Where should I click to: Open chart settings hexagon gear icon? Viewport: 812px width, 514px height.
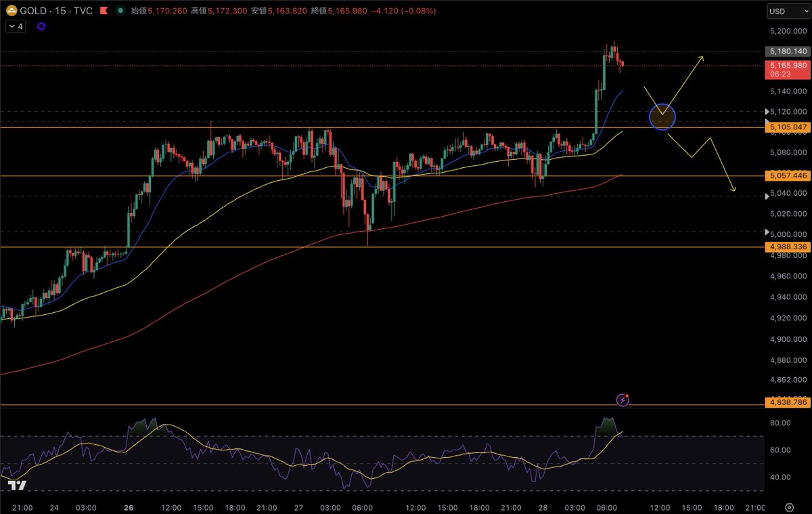pyautogui.click(x=789, y=507)
